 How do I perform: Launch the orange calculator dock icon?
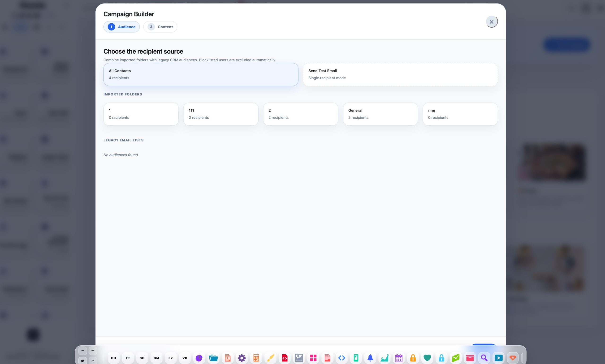256,358
